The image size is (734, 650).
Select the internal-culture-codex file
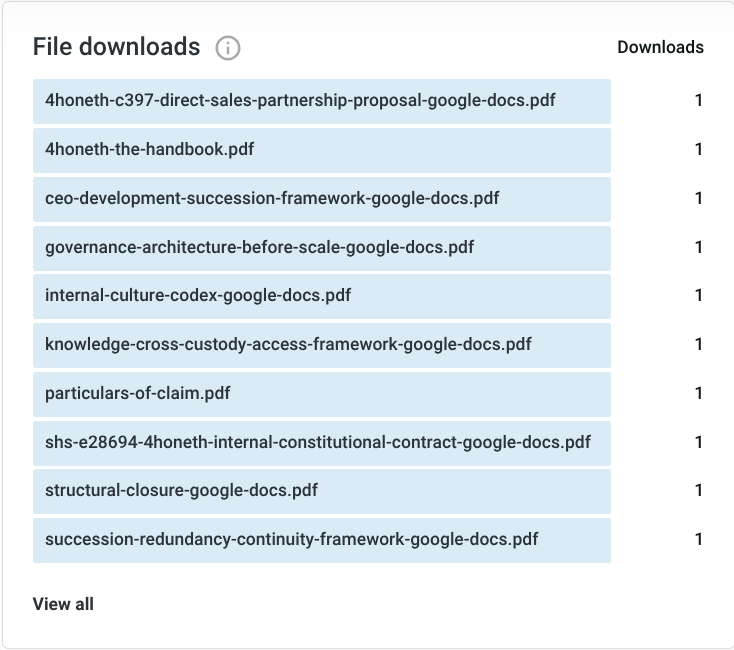pos(198,296)
